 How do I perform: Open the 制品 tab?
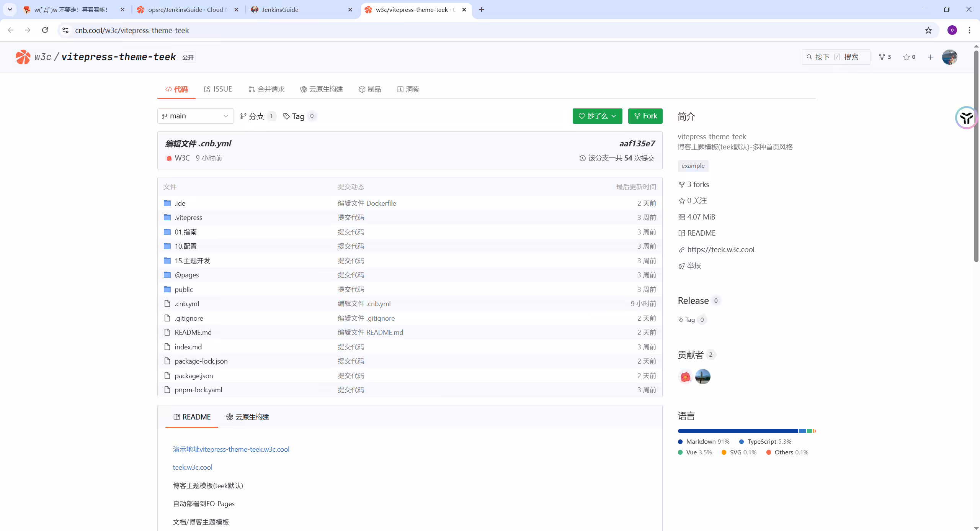[x=370, y=89]
